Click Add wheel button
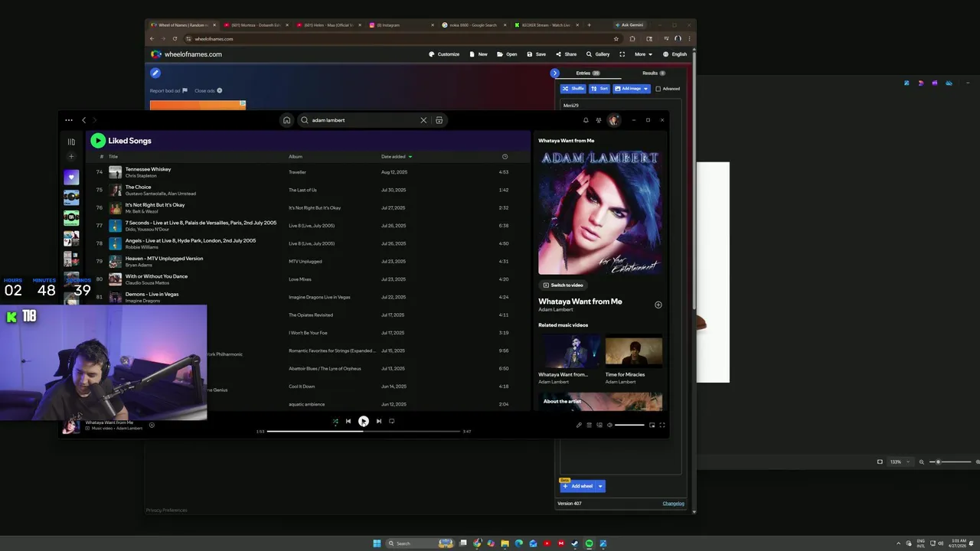Image resolution: width=980 pixels, height=551 pixels. coord(578,486)
